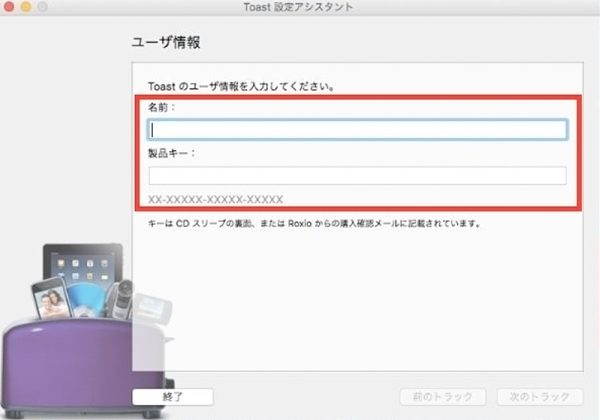Click the XX-XXXXX-XXXXX-XXXXX key format hint
This screenshot has height=420, width=600.
[x=215, y=199]
